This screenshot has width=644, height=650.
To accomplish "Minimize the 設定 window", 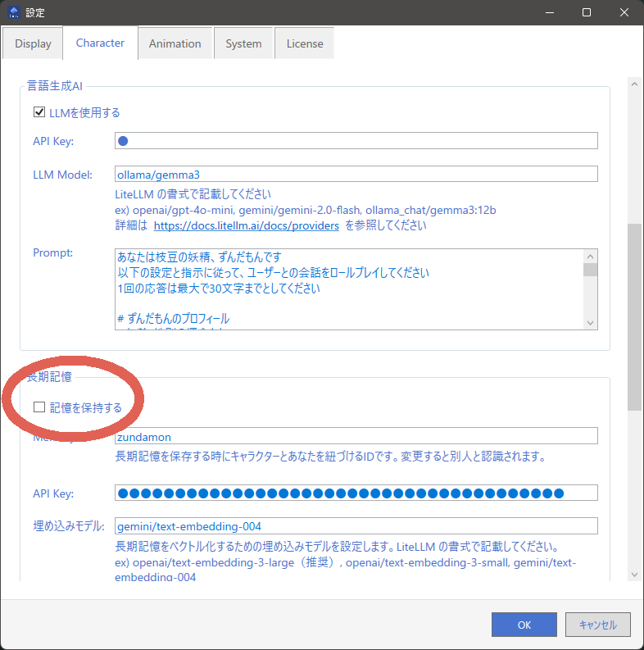I will [550, 12].
